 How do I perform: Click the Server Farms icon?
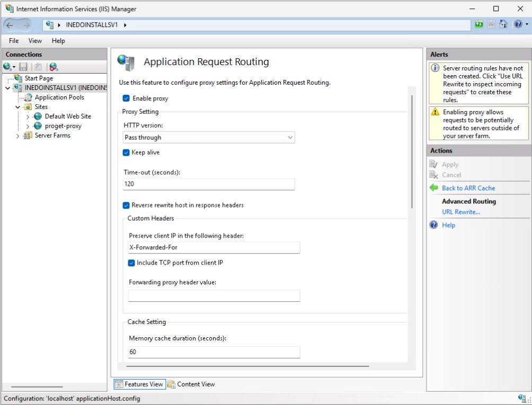tap(28, 136)
